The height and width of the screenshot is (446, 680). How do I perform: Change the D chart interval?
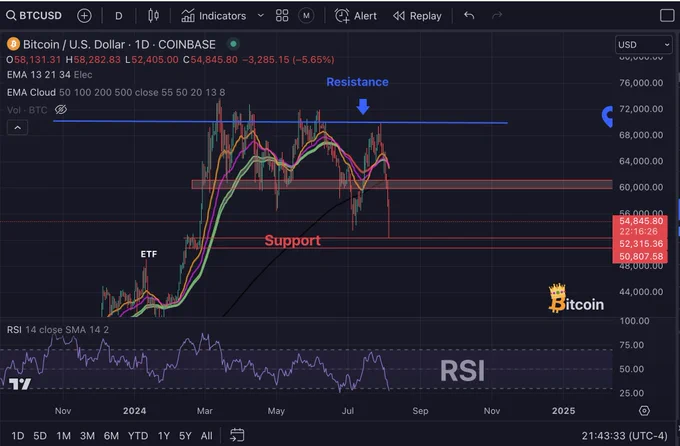[x=118, y=16]
